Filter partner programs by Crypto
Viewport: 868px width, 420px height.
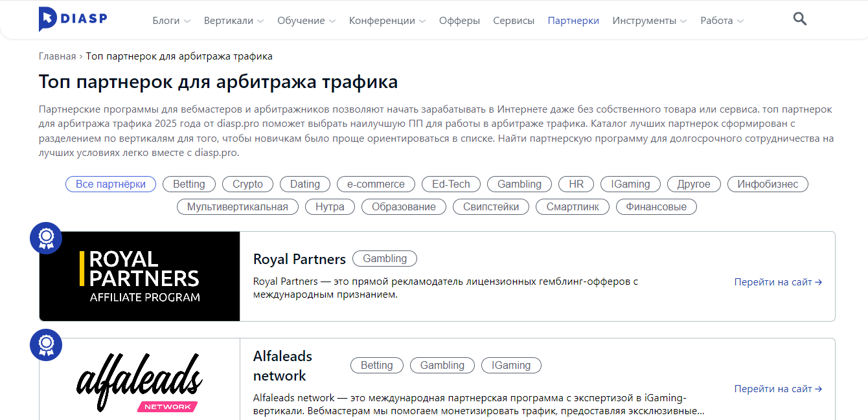point(247,184)
